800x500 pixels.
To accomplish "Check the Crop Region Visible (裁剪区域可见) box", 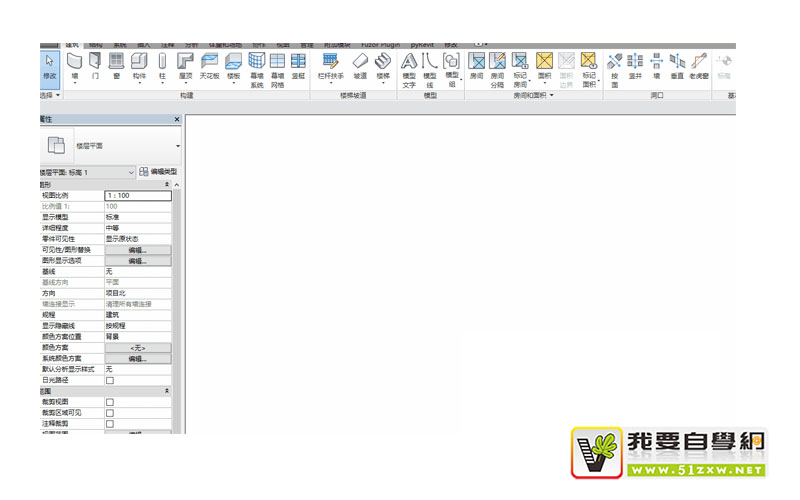I will 110,413.
